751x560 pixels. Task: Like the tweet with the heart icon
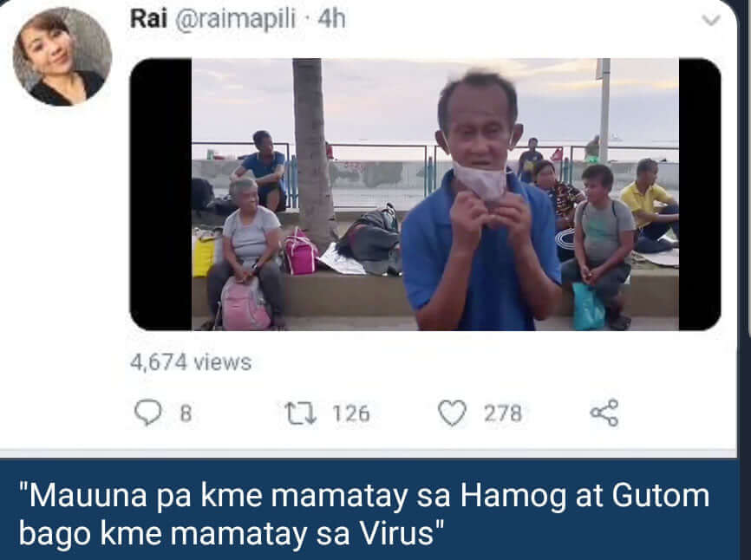[452, 413]
